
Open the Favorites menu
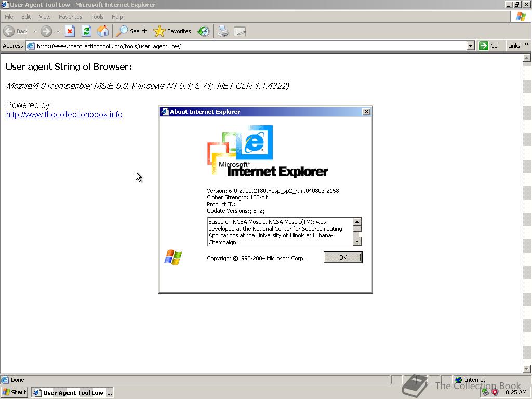click(70, 17)
